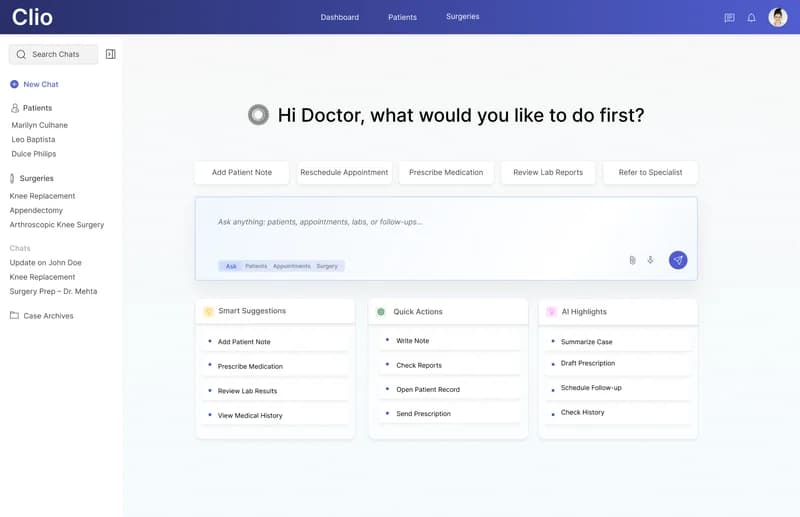Open the messages chat icon in header
This screenshot has height=517, width=800.
point(730,18)
